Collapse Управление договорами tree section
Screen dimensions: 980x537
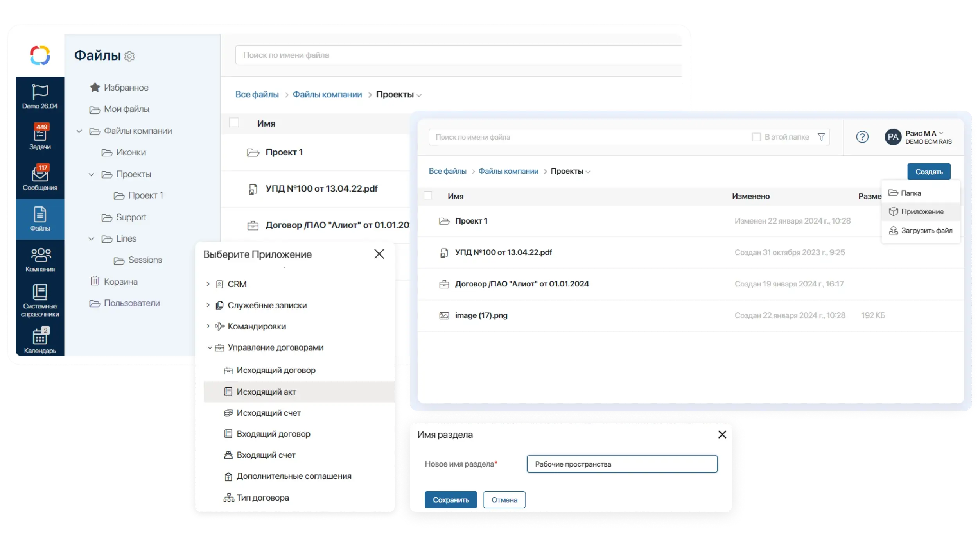209,347
